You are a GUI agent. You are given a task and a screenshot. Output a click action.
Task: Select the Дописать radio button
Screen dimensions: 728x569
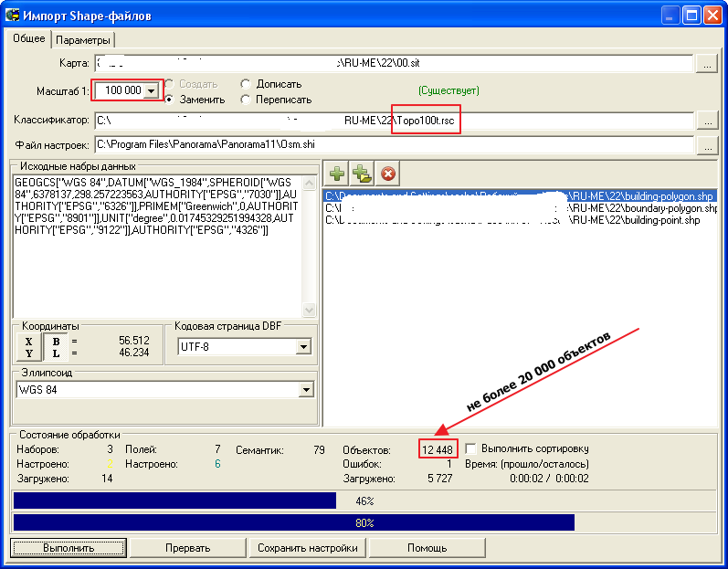246,84
